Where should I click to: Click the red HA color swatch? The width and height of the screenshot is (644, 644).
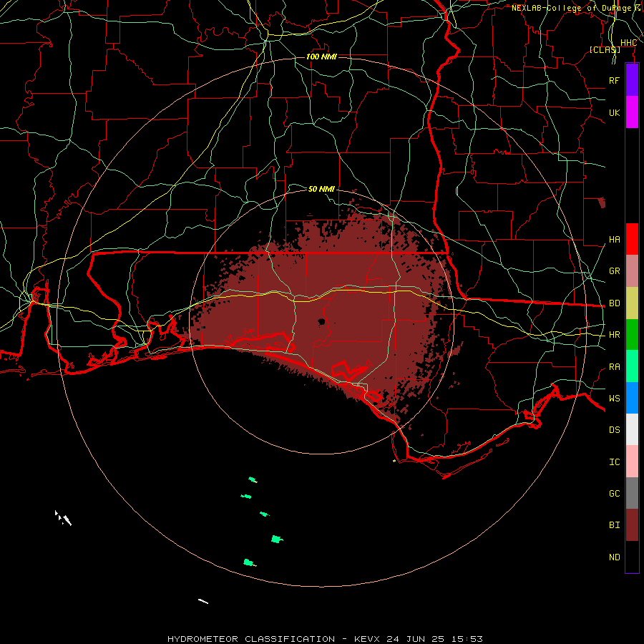632,239
